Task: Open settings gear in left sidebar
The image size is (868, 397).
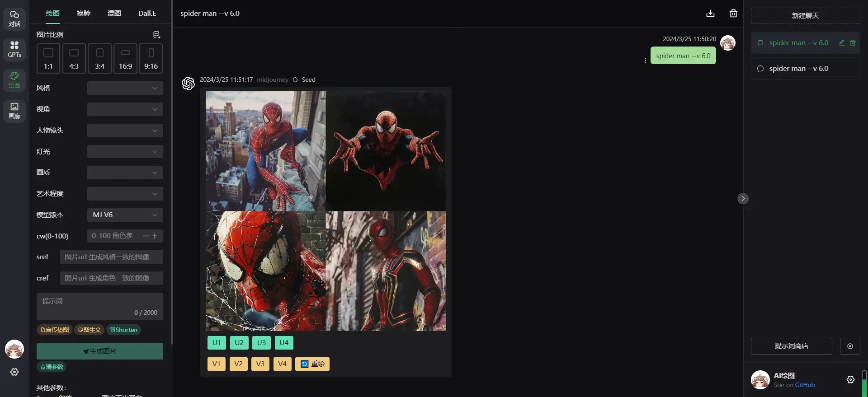Action: pos(14,372)
